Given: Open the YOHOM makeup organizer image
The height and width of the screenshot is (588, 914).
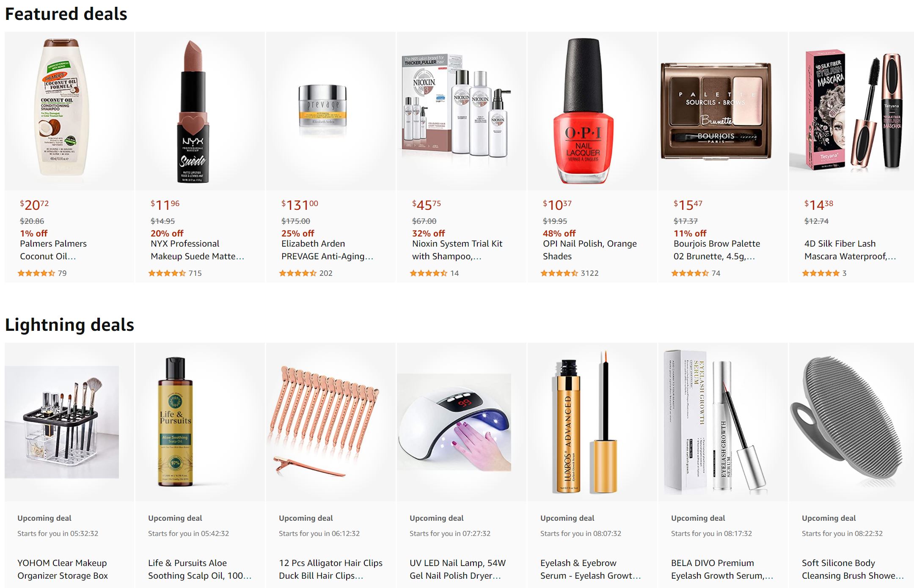Looking at the screenshot, I should (62, 422).
